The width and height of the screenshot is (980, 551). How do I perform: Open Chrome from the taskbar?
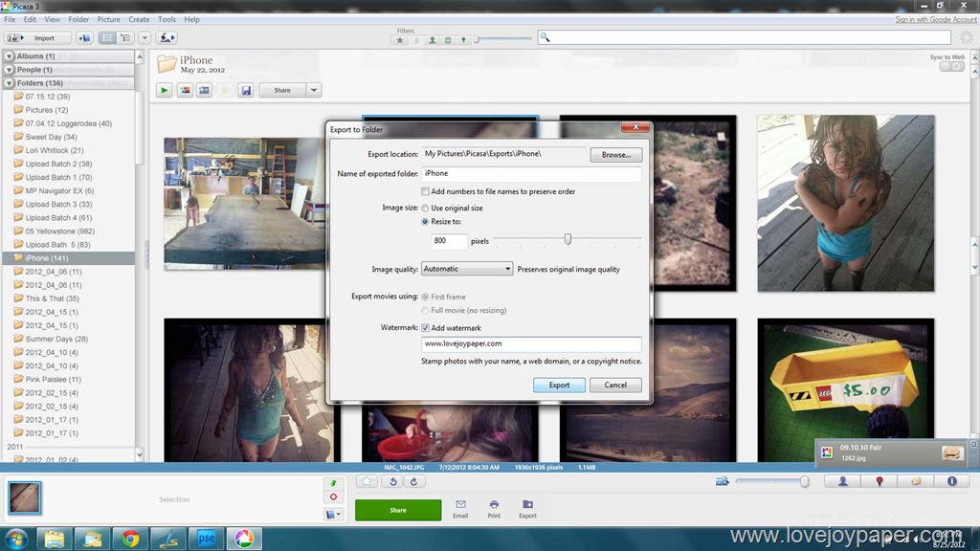130,538
